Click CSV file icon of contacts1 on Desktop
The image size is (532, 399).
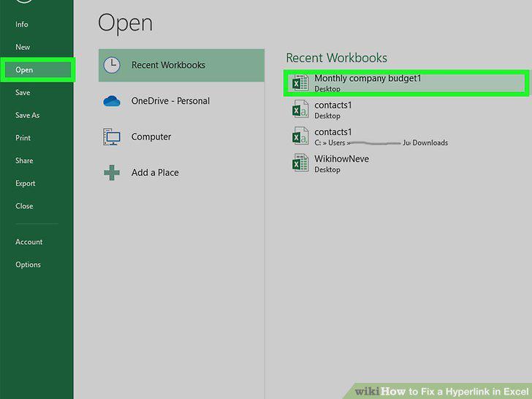(x=300, y=110)
